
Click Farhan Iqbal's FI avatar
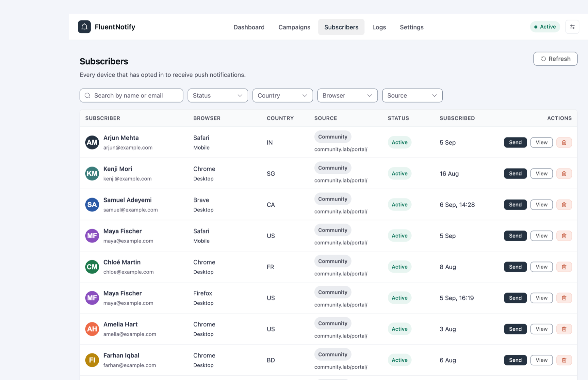point(92,360)
